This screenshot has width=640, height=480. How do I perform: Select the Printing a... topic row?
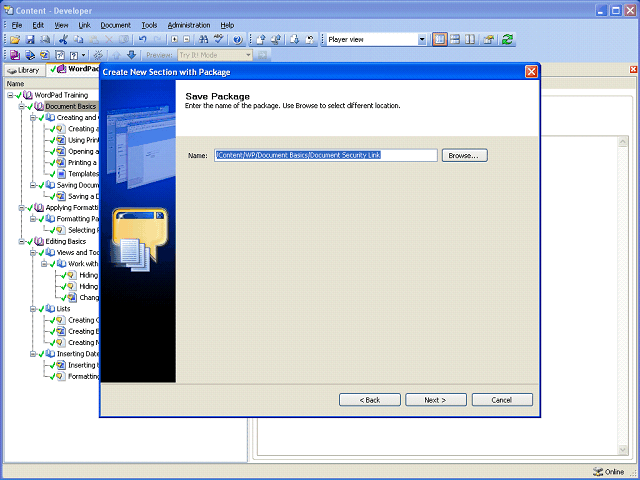tap(82, 163)
